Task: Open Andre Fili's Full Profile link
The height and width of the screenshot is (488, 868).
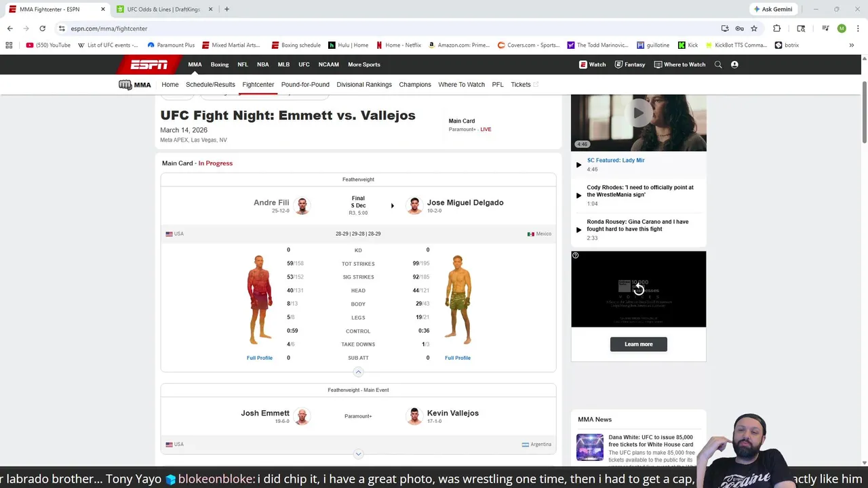Action: click(260, 358)
